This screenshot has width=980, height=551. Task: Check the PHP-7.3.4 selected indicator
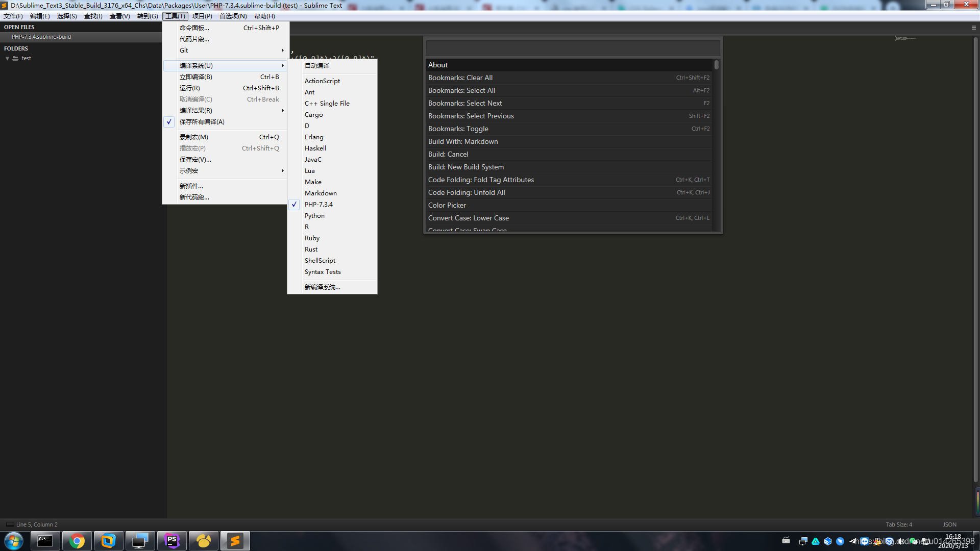coord(294,204)
